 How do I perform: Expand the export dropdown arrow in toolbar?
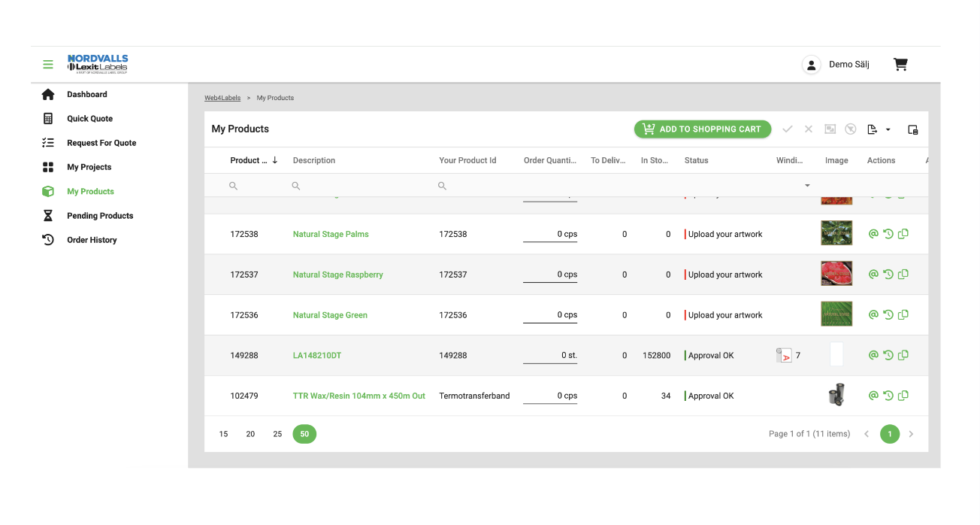(x=888, y=129)
